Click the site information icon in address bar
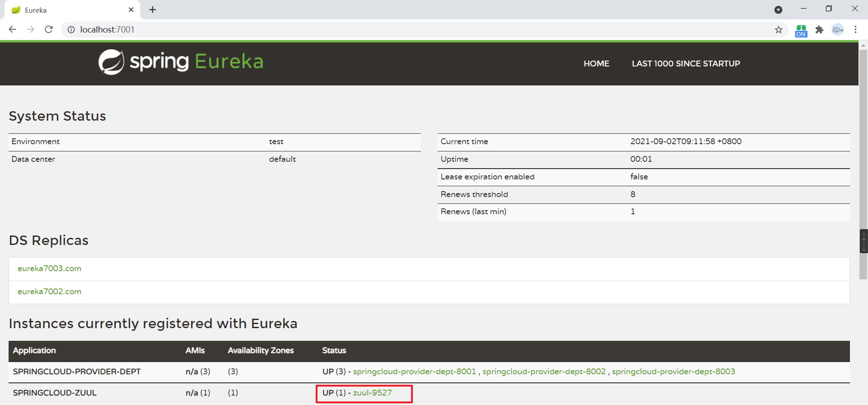This screenshot has width=868, height=405. [x=71, y=30]
